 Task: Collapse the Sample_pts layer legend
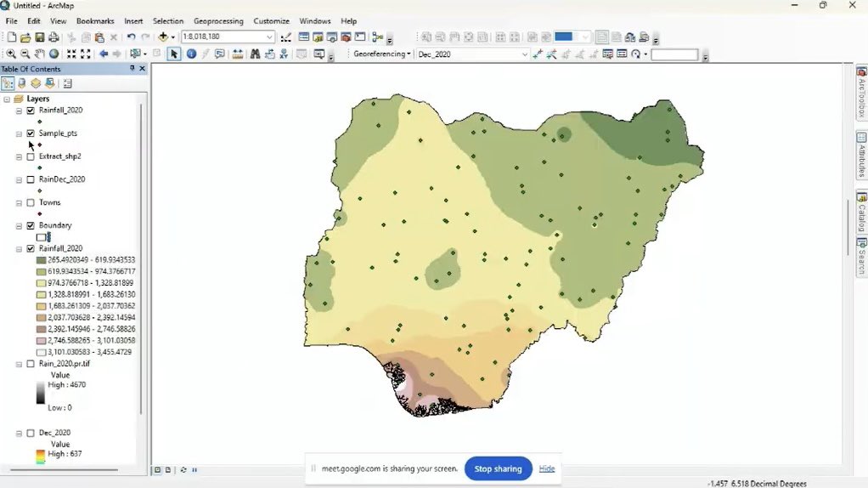19,134
